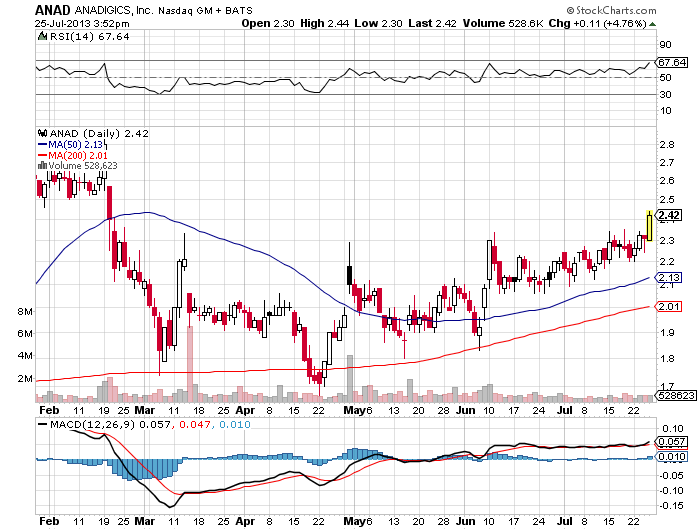Image resolution: width=700 pixels, height=530 pixels.
Task: Click the Nasdaq GM + BATS exchange label
Action: (x=205, y=10)
